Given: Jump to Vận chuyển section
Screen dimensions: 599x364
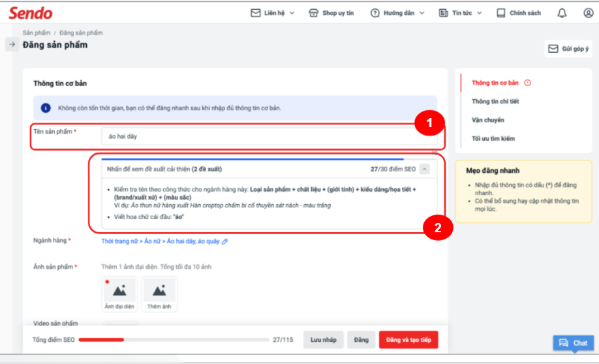Looking at the screenshot, I should pyautogui.click(x=488, y=120).
